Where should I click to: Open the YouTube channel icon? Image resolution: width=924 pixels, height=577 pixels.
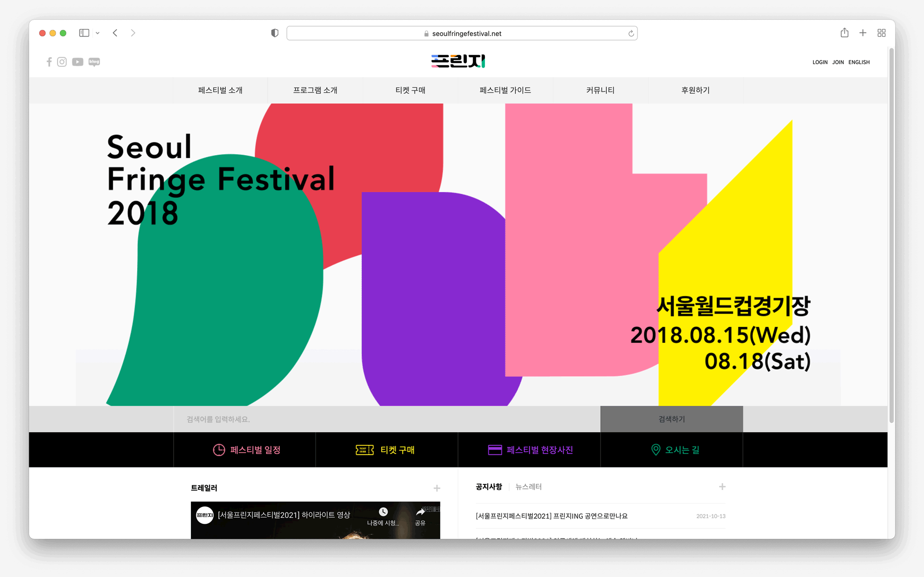[78, 62]
